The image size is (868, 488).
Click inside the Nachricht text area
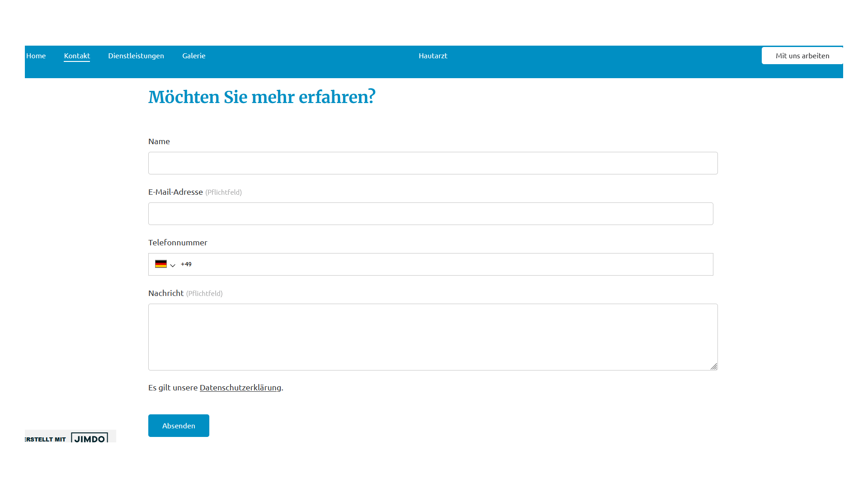coord(433,337)
